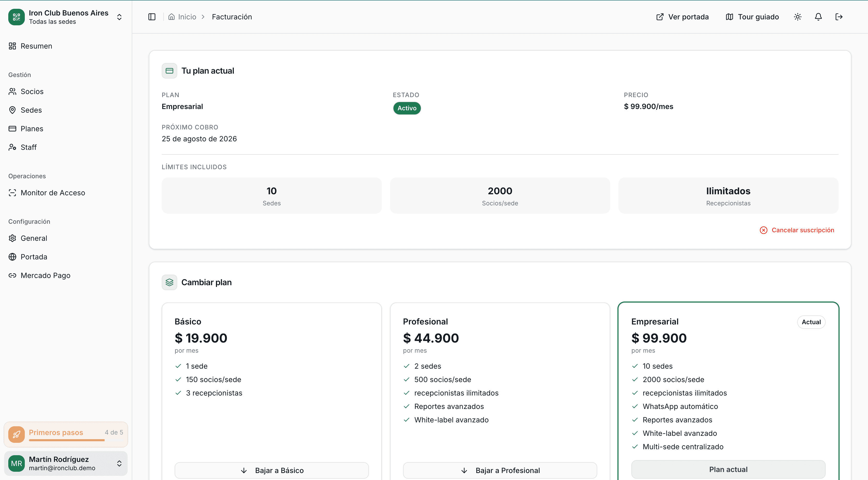Click the rocket icon in Primeros pasos
The height and width of the screenshot is (480, 868).
click(x=17, y=434)
